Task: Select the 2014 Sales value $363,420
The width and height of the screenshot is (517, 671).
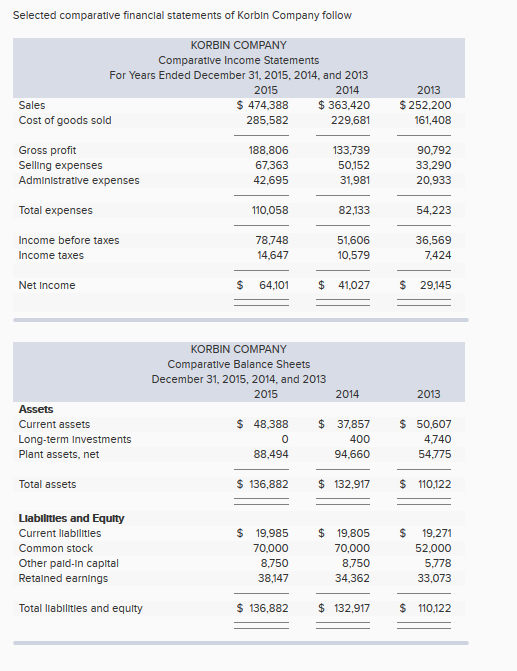Action: [344, 105]
